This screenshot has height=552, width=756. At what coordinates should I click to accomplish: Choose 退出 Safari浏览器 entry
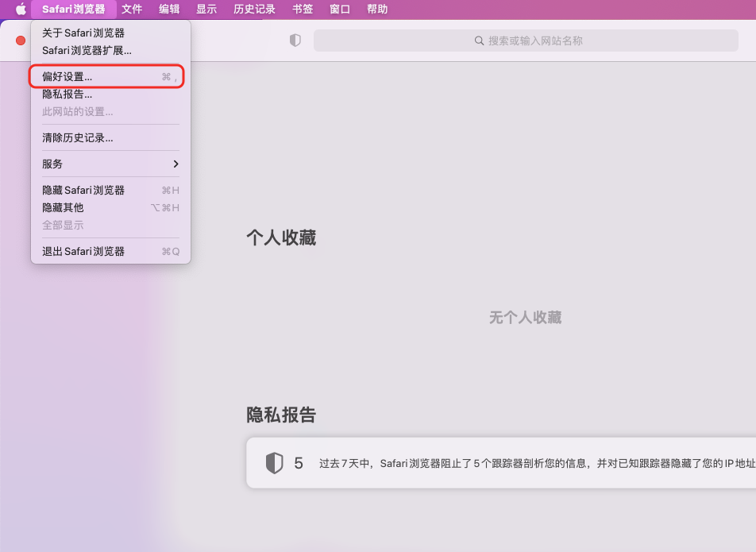click(x=110, y=252)
